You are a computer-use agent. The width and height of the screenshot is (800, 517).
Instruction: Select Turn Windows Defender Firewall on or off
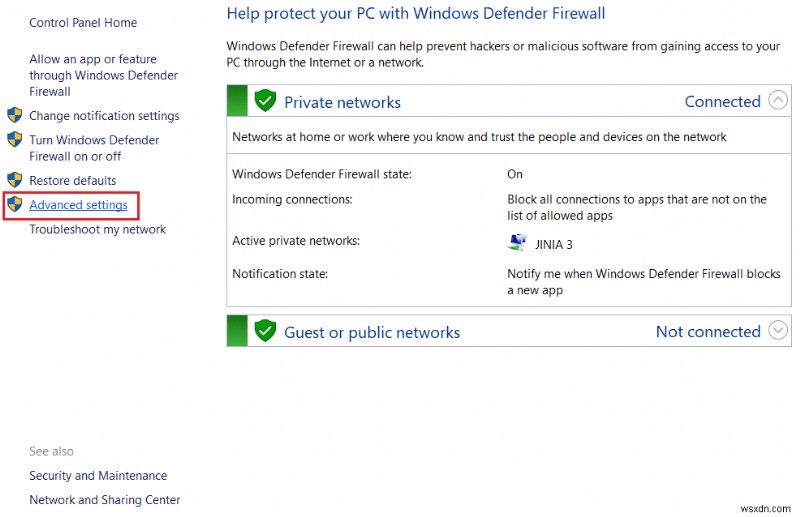pos(94,148)
